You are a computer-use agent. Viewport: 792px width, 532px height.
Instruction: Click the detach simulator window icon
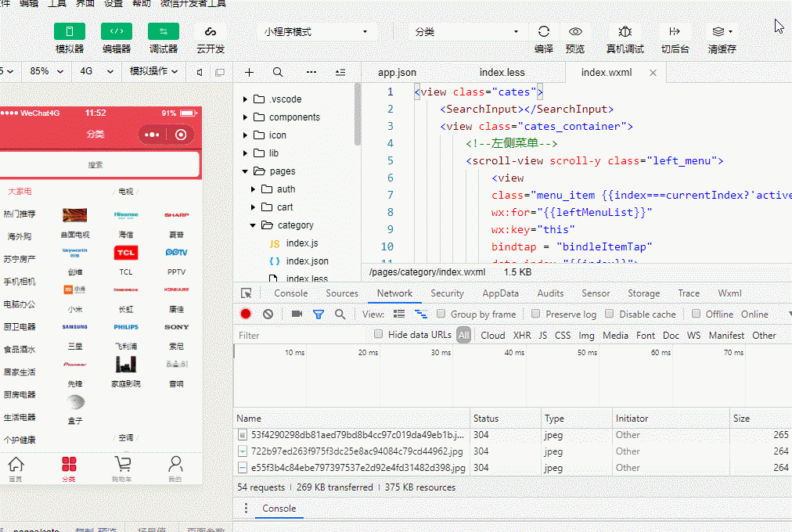coord(220,72)
